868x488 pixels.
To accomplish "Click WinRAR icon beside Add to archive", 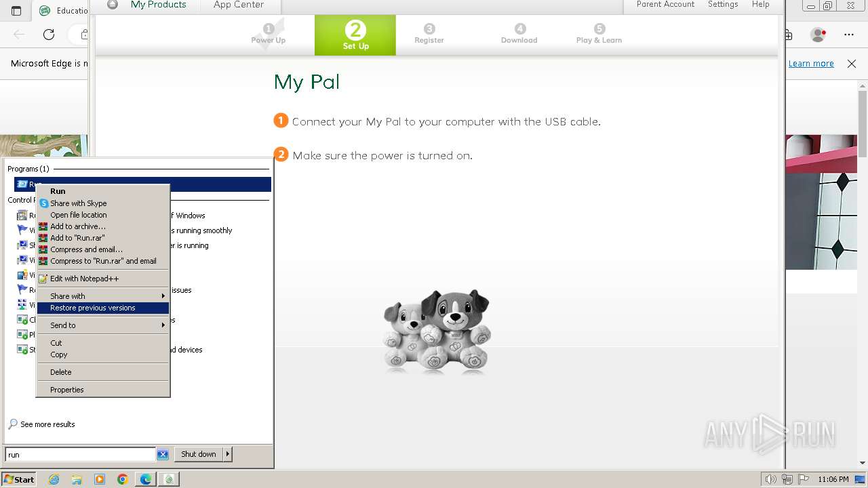I will [x=43, y=226].
